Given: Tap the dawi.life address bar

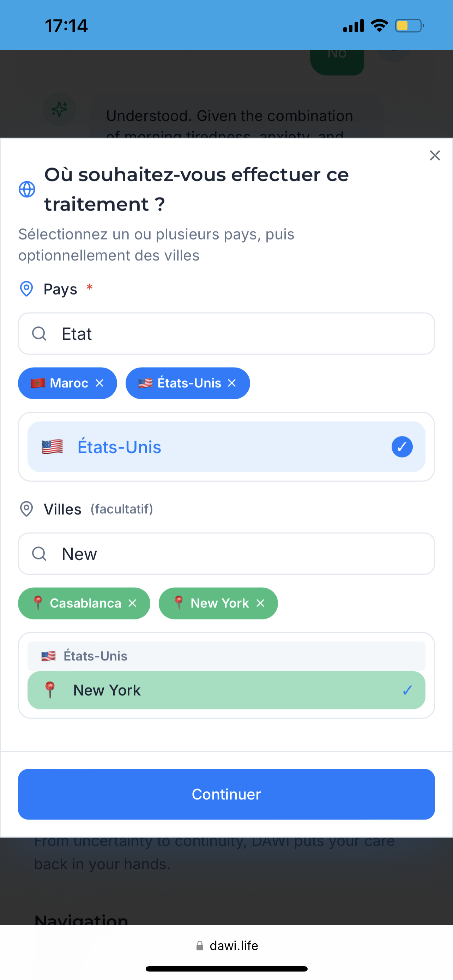Looking at the screenshot, I should [227, 946].
